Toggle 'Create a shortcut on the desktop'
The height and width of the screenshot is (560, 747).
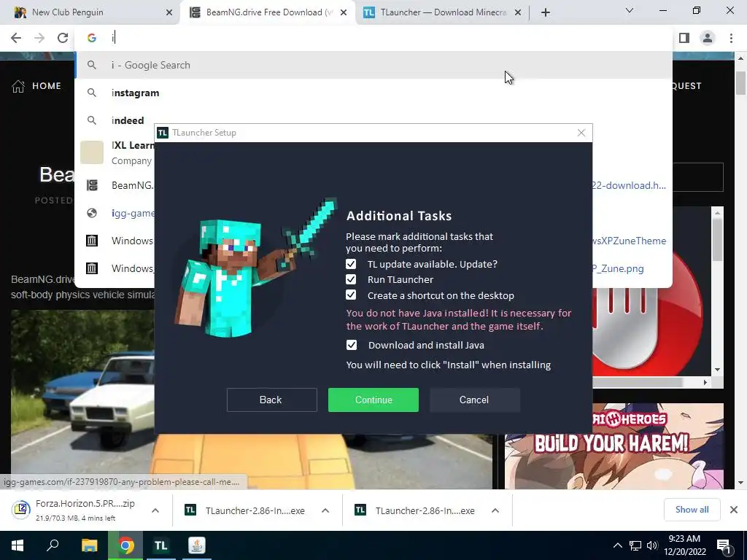[351, 295]
